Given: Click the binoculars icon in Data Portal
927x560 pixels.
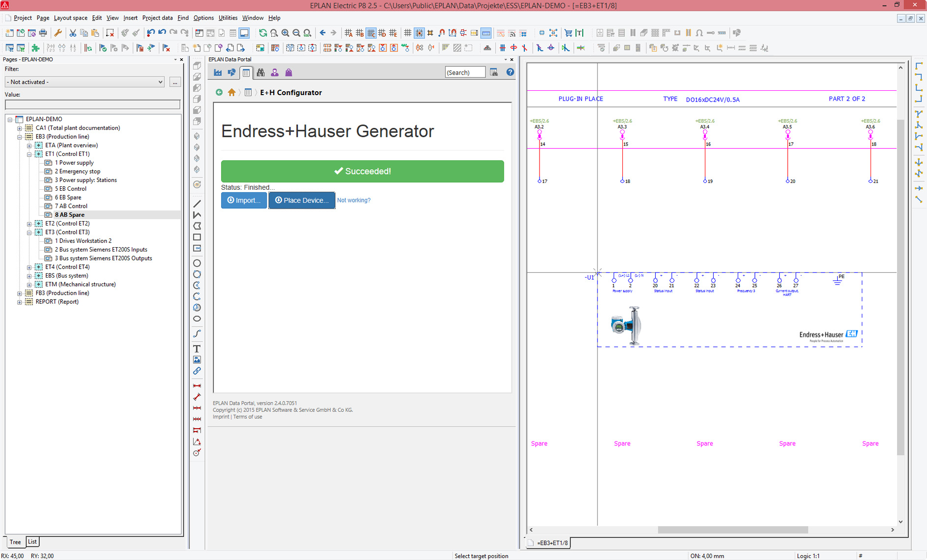Looking at the screenshot, I should [260, 73].
